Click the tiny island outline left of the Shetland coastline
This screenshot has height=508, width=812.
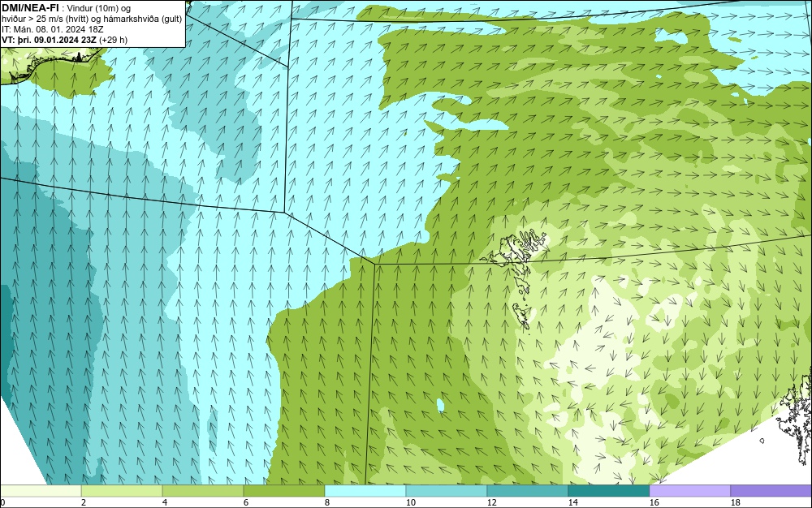pos(762,441)
